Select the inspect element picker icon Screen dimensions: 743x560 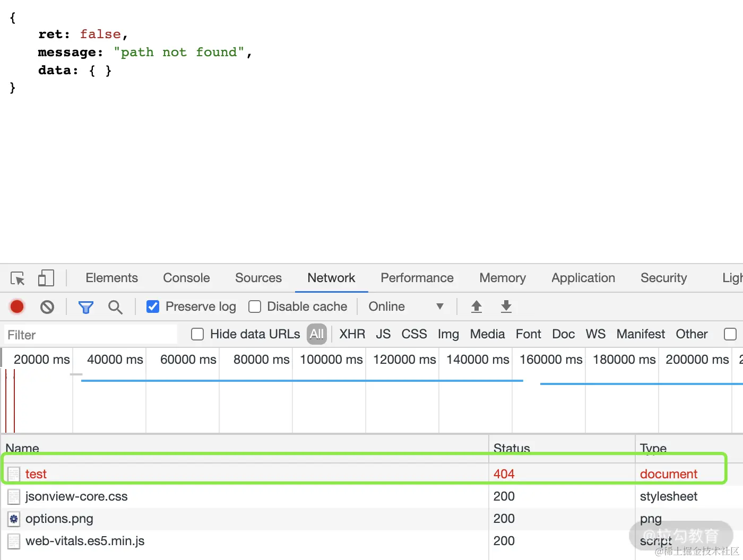(x=18, y=278)
